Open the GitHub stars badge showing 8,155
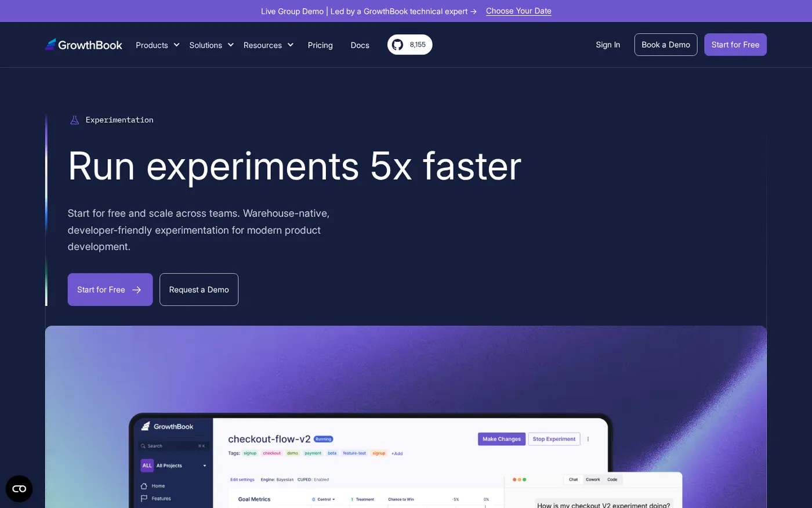 (x=409, y=45)
